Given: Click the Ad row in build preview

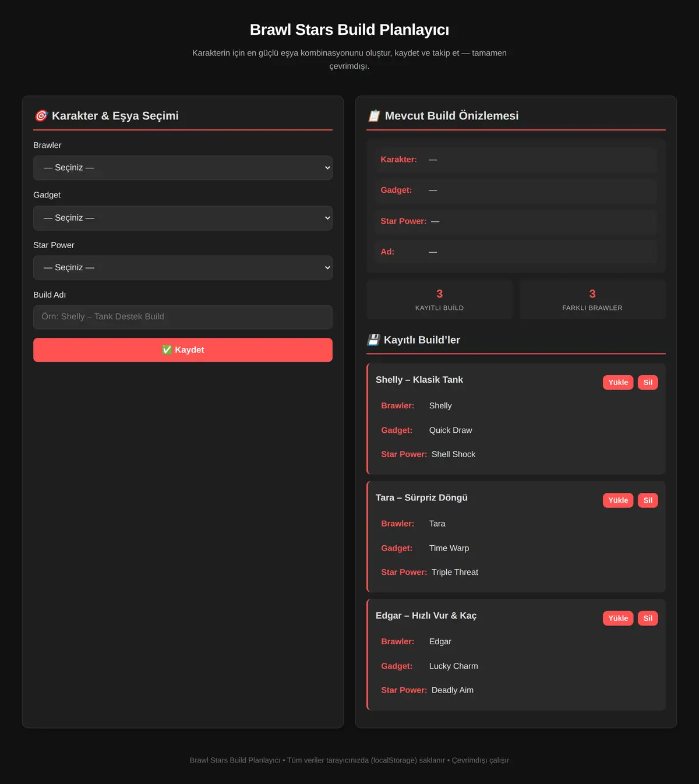Looking at the screenshot, I should (x=516, y=252).
